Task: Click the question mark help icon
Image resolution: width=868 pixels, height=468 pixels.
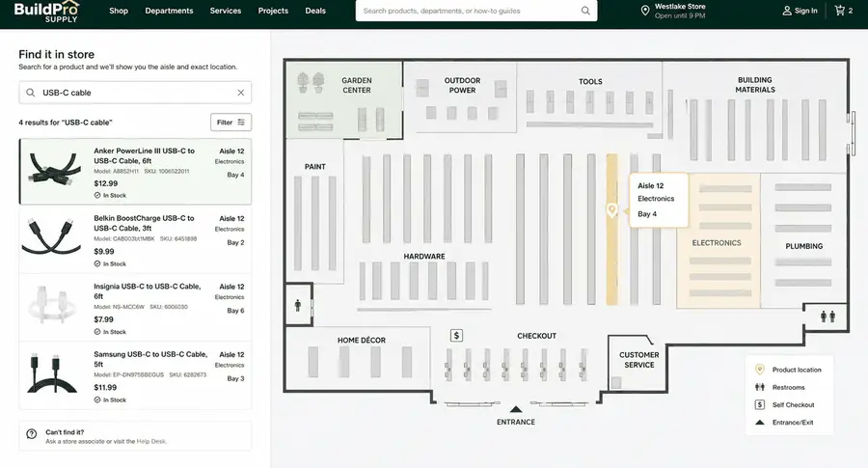Action: (32, 435)
